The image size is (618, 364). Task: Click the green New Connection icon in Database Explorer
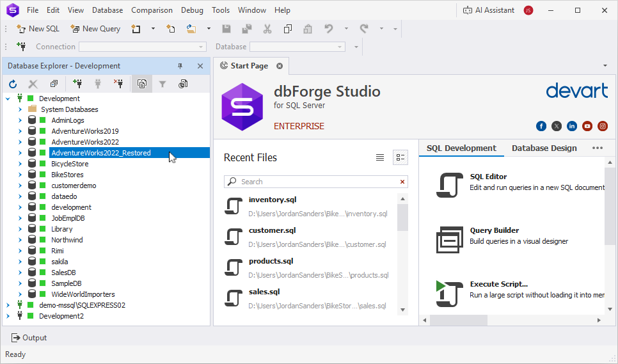coord(77,84)
